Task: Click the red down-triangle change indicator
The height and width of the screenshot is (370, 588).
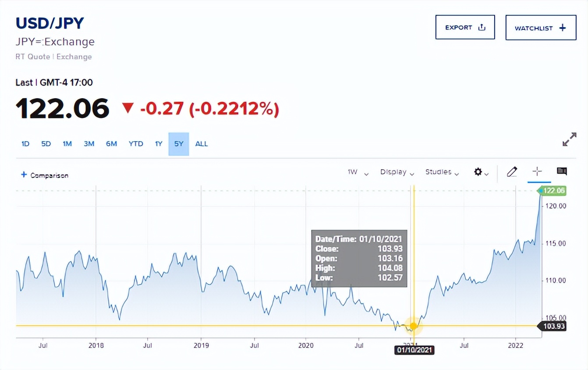Action: [128, 108]
